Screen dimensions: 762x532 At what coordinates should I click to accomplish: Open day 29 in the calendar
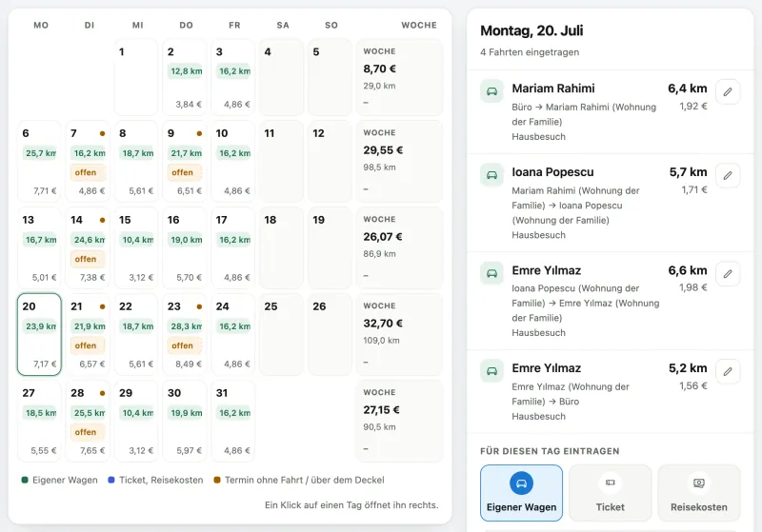point(136,421)
